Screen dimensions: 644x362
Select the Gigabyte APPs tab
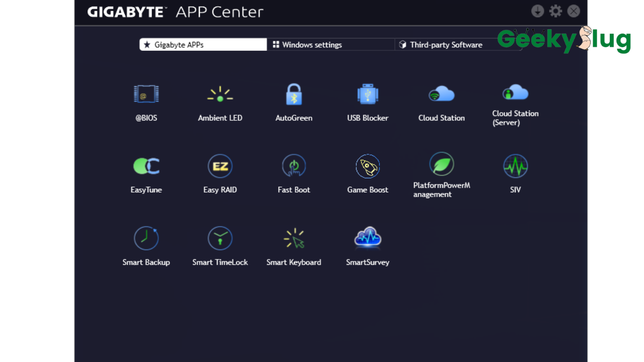point(203,45)
